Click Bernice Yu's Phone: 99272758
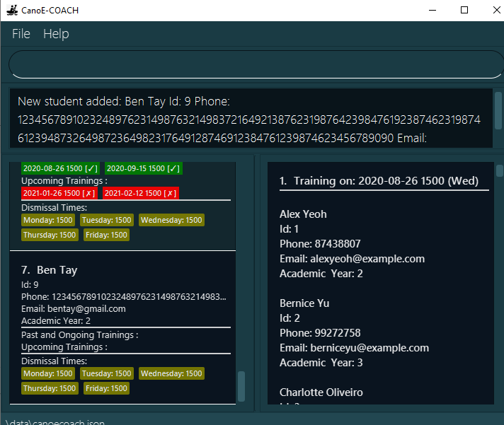This screenshot has height=425, width=504. click(x=320, y=333)
